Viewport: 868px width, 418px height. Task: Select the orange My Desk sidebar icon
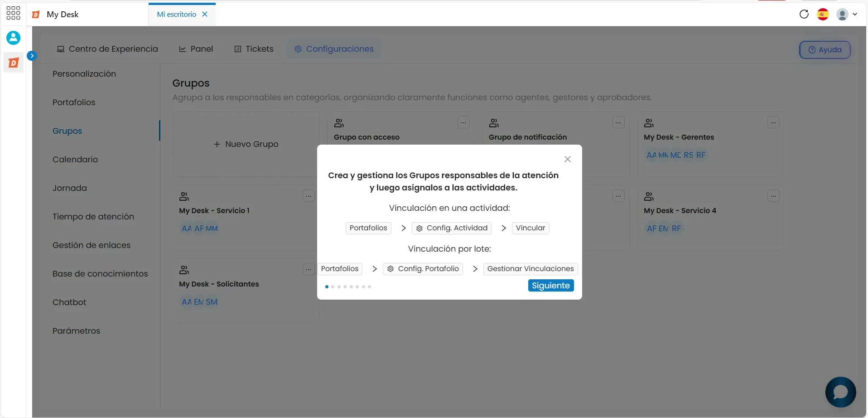[x=14, y=63]
